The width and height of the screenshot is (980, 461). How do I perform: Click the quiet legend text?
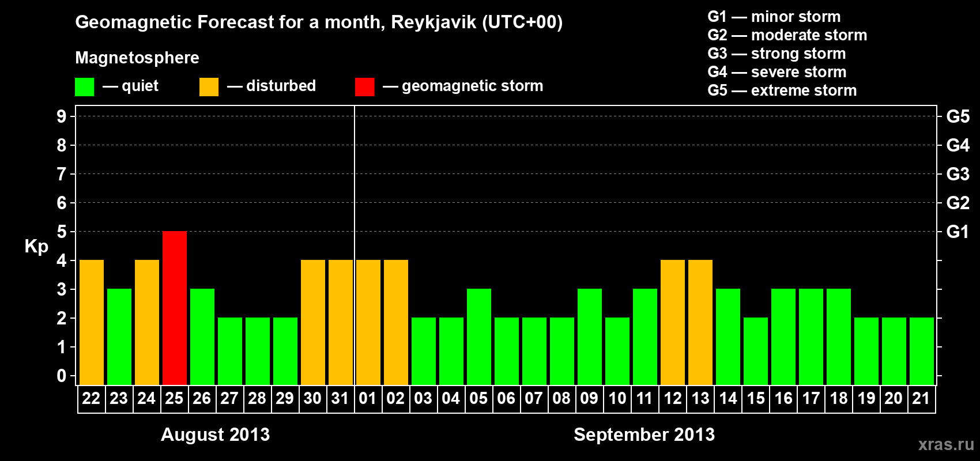(x=140, y=86)
